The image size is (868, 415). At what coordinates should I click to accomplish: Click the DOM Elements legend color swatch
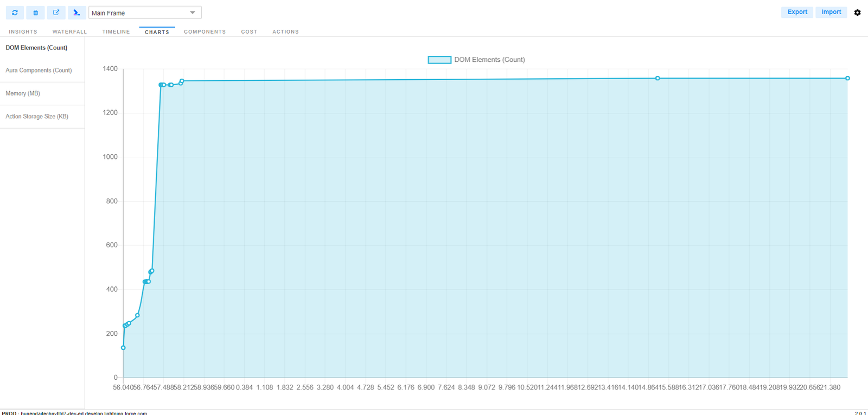tap(439, 59)
